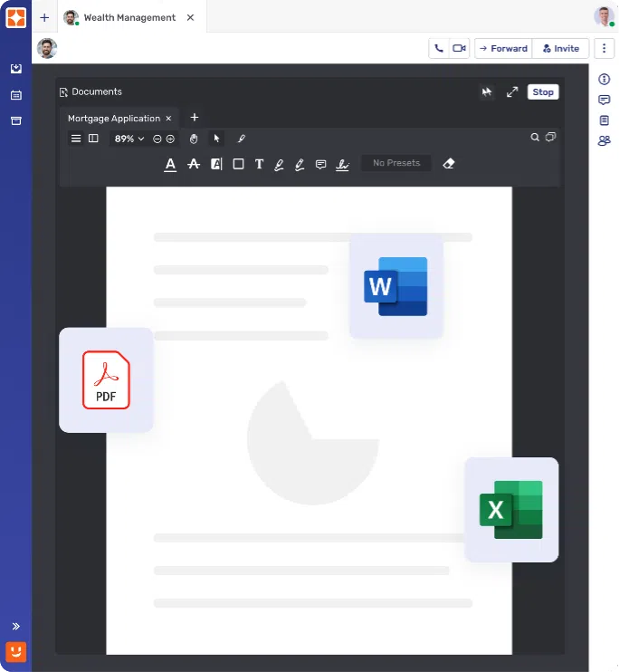Click the multi-window icon beside search

(x=550, y=137)
